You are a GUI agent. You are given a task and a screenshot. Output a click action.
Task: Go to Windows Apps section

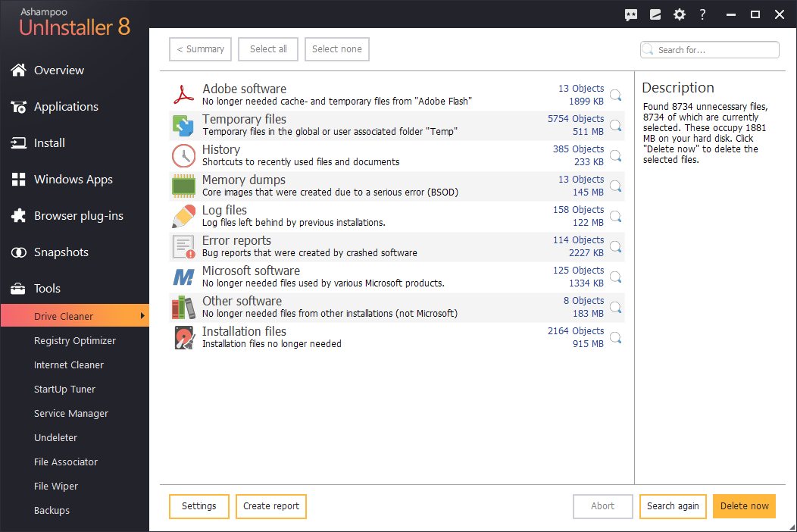pyautogui.click(x=73, y=180)
